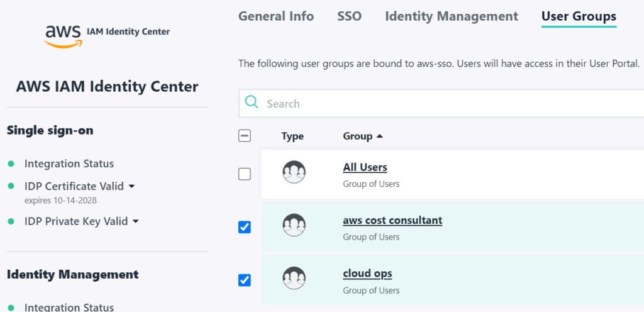The height and width of the screenshot is (312, 644).
Task: Click the Single sign-on section heading
Action: click(x=50, y=131)
